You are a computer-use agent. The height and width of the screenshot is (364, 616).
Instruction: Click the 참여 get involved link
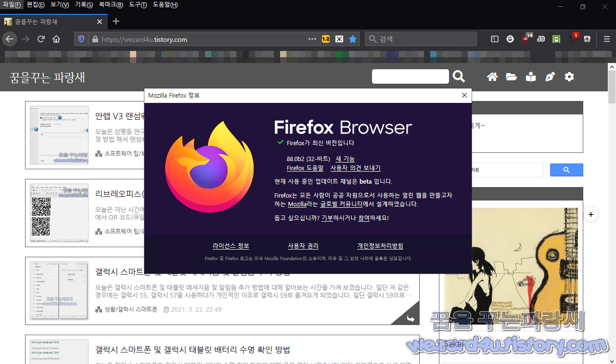[x=363, y=218]
